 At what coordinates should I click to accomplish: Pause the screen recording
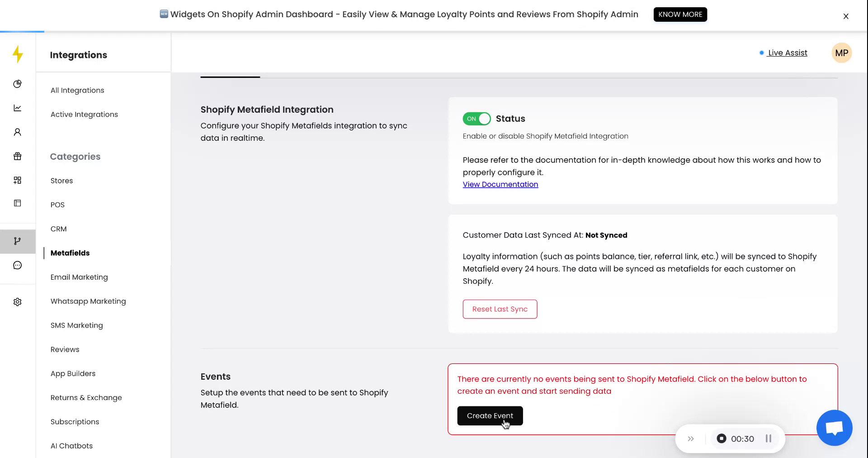pos(768,439)
